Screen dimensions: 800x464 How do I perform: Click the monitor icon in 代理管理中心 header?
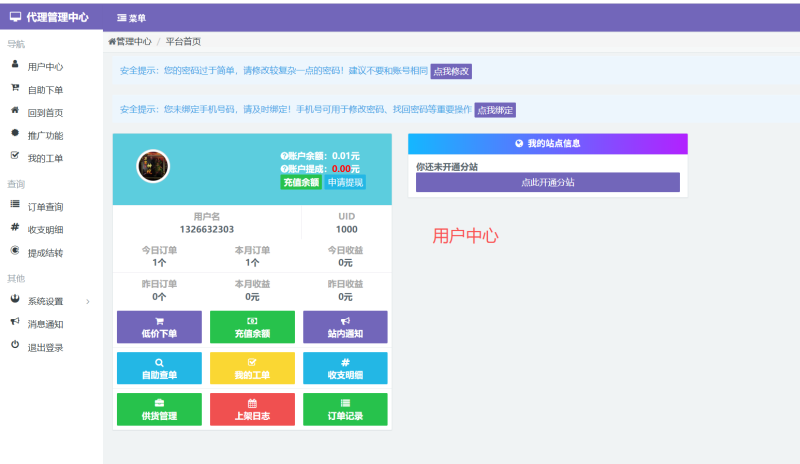pos(15,17)
